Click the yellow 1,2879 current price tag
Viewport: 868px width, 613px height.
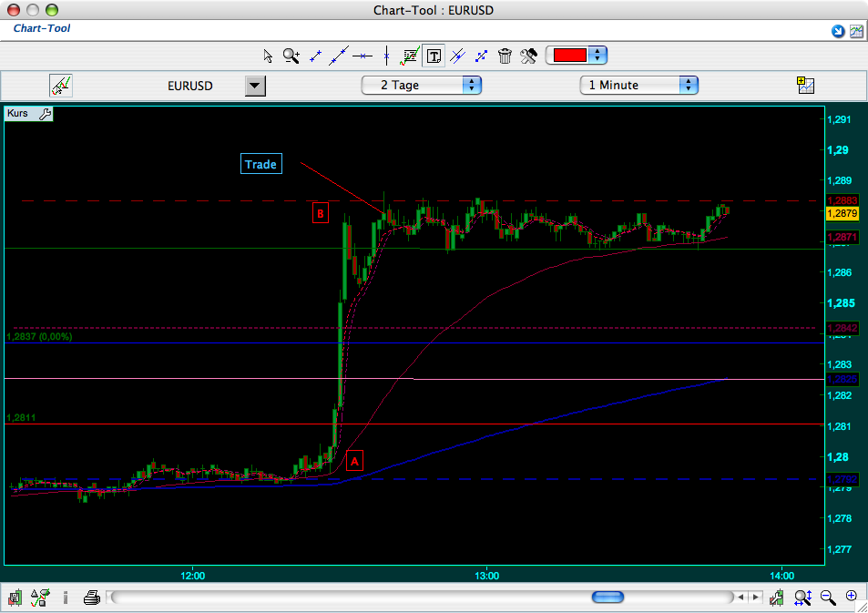842,214
